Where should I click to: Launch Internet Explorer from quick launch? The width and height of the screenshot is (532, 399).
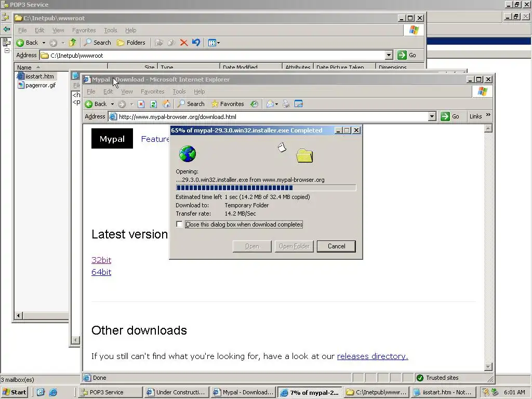coord(53,392)
